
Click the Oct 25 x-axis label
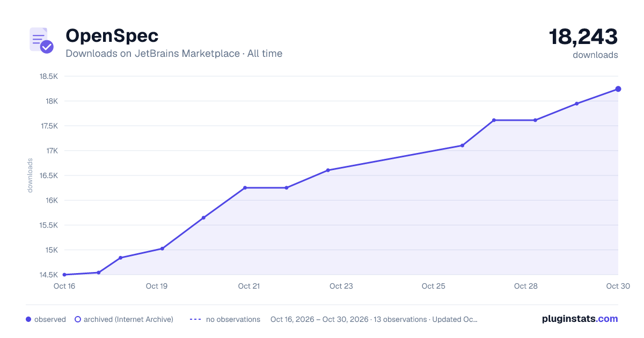[x=434, y=286]
